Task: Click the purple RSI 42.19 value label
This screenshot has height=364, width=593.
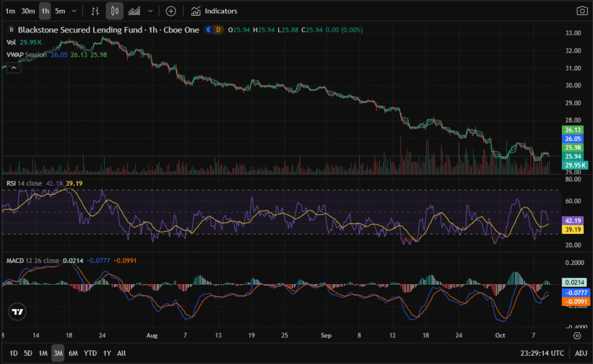Action: (572, 220)
